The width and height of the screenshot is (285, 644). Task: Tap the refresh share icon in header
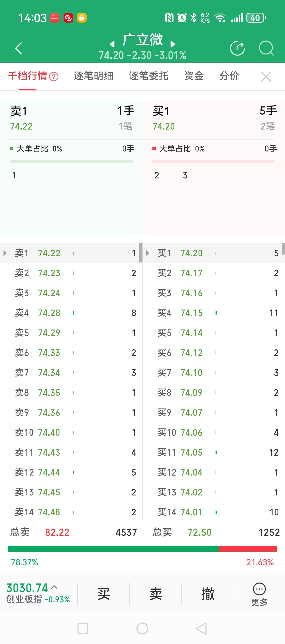coord(237,48)
